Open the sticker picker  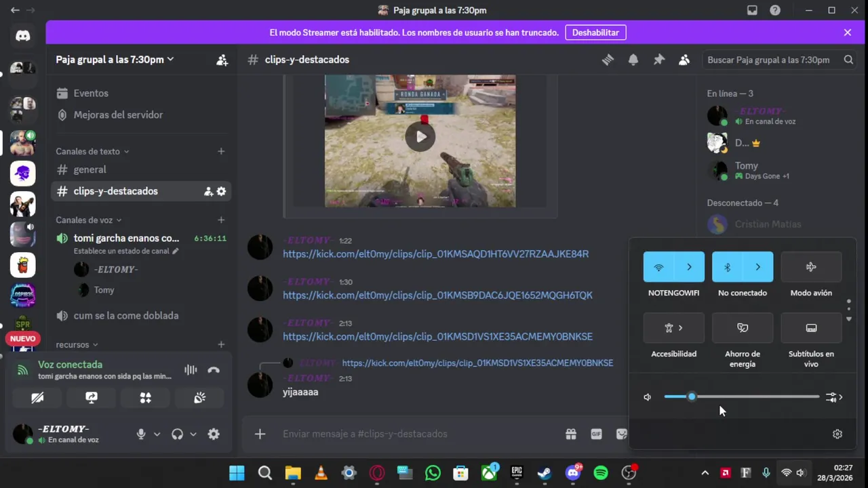[x=621, y=434]
